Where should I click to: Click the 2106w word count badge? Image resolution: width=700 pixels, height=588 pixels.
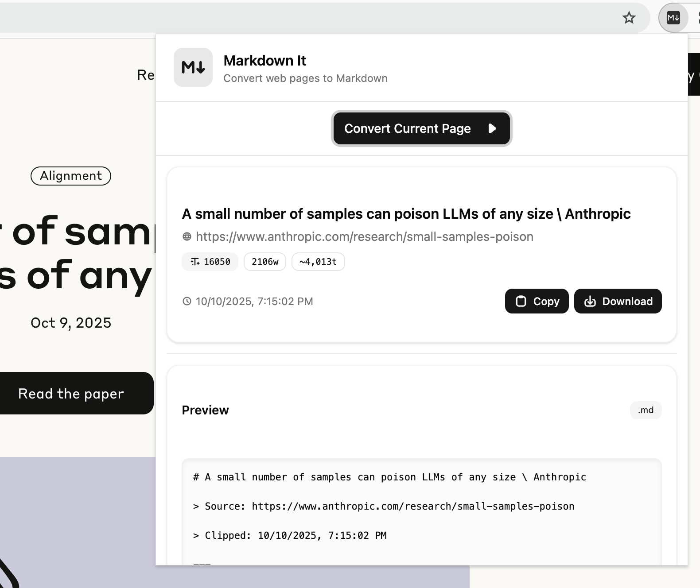click(265, 262)
